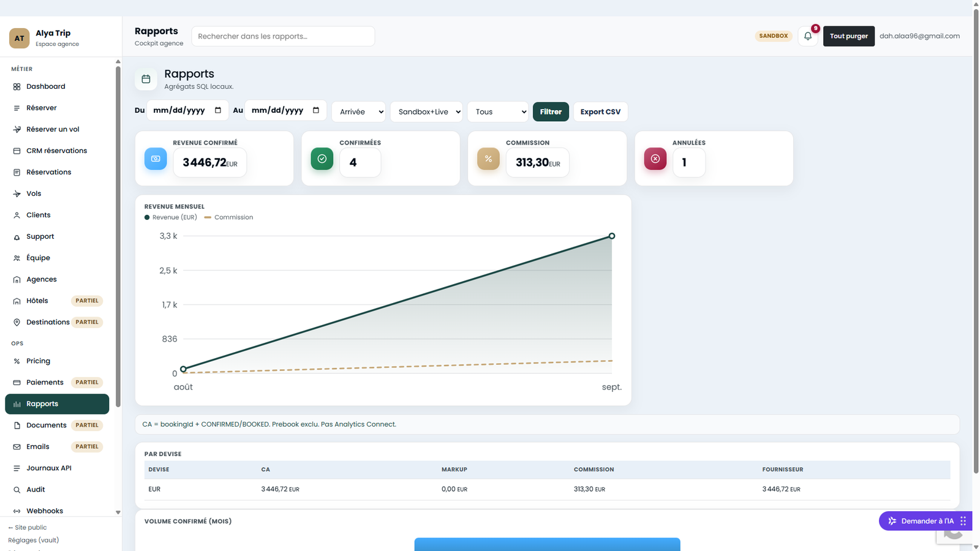
Task: Click inside the Du date field
Action: coord(187,110)
